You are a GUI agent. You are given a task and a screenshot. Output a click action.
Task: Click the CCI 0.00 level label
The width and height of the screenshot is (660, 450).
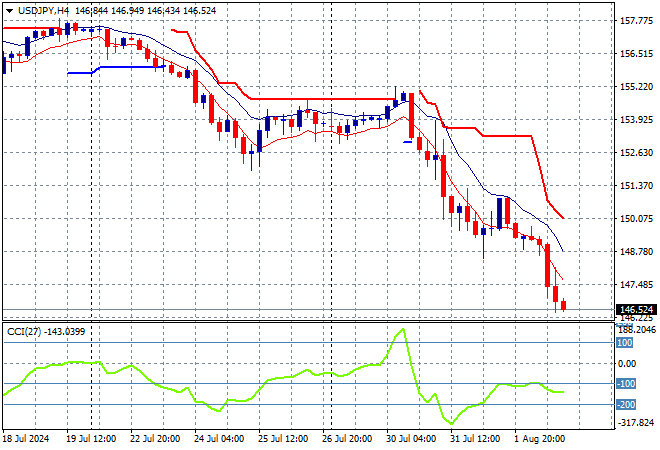628,363
